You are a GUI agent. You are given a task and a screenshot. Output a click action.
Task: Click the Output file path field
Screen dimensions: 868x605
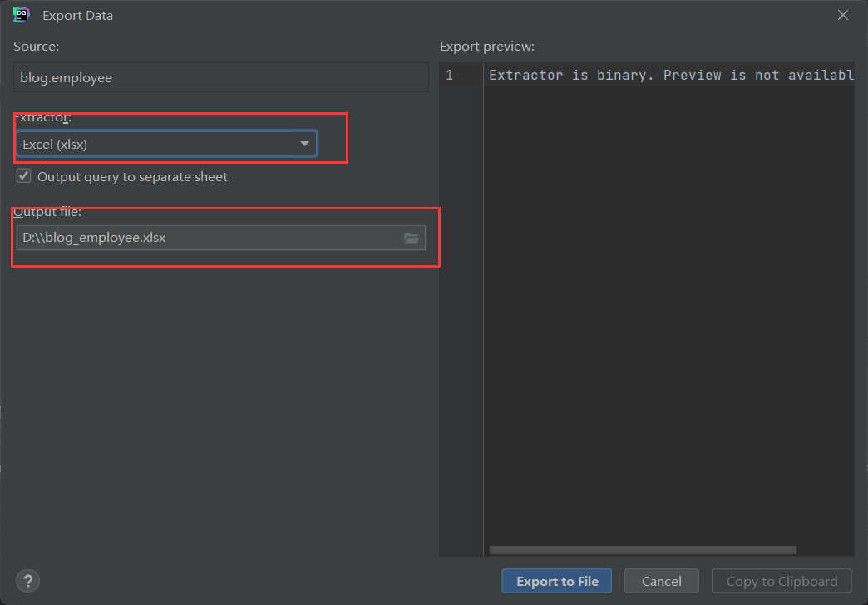pos(221,238)
